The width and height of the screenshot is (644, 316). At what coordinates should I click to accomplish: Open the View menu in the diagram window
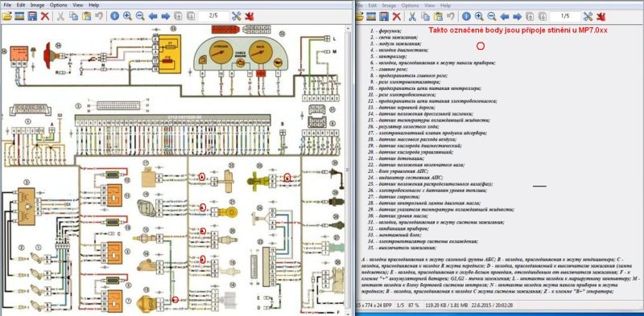coord(78,6)
